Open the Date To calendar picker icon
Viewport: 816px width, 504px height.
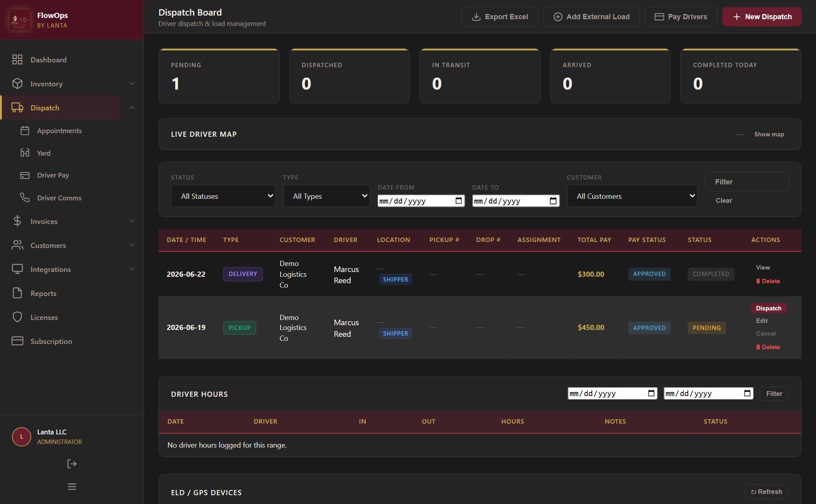point(553,201)
